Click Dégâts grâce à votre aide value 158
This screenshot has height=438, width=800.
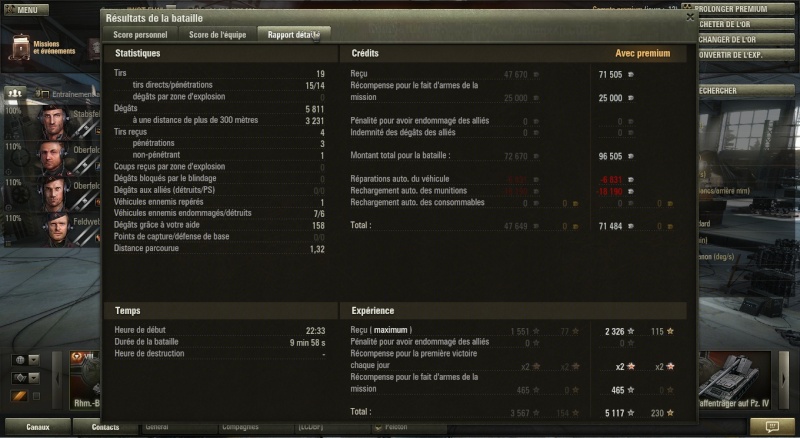click(318, 226)
